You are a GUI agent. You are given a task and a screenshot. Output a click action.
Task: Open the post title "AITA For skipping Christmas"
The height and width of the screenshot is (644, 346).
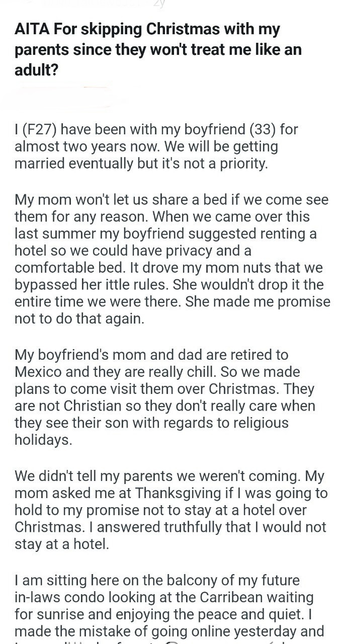coord(147,30)
